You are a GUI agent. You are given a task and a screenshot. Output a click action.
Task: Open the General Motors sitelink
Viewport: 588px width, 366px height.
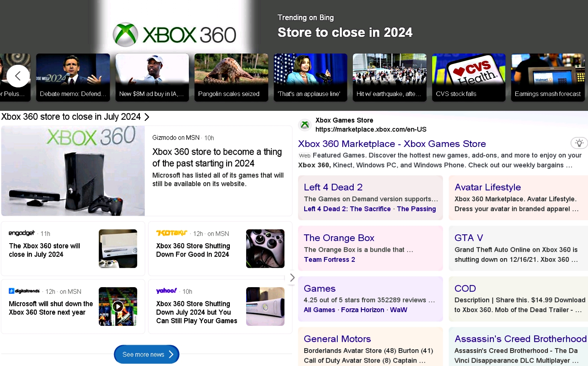337,339
